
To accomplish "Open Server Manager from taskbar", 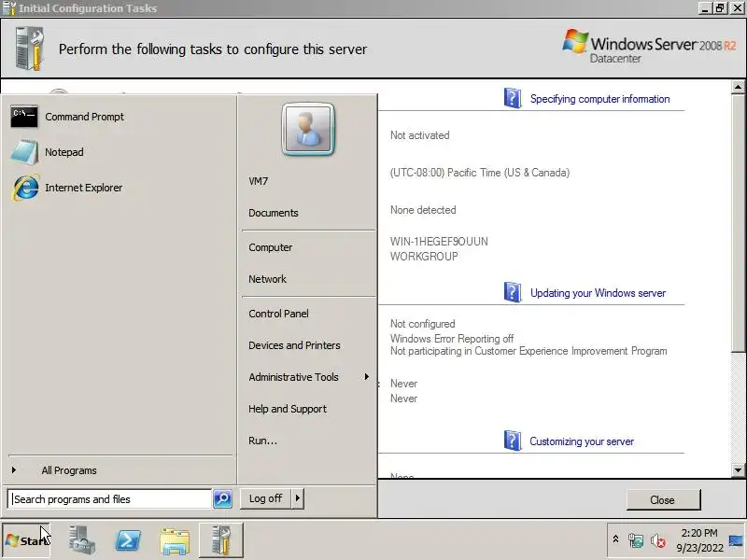I will point(81,540).
